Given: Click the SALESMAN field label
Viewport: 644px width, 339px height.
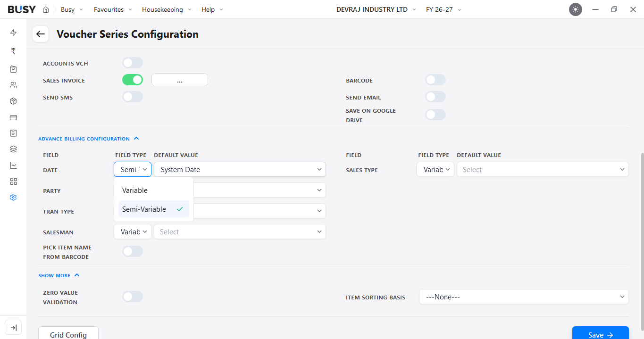Looking at the screenshot, I should (58, 232).
